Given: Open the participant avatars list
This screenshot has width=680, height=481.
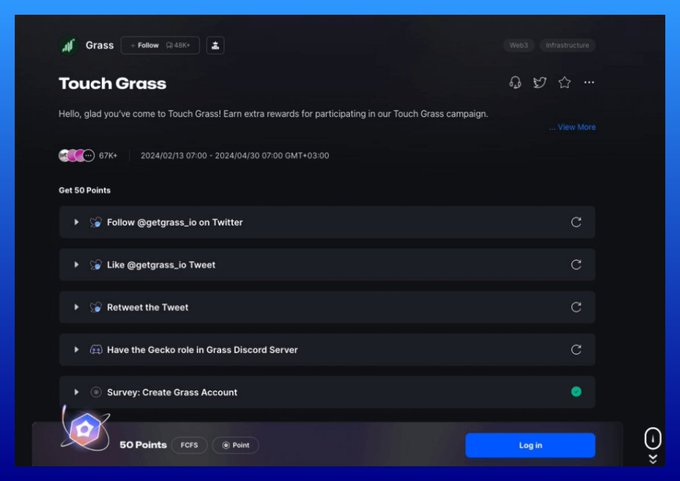Looking at the screenshot, I should pos(77,155).
